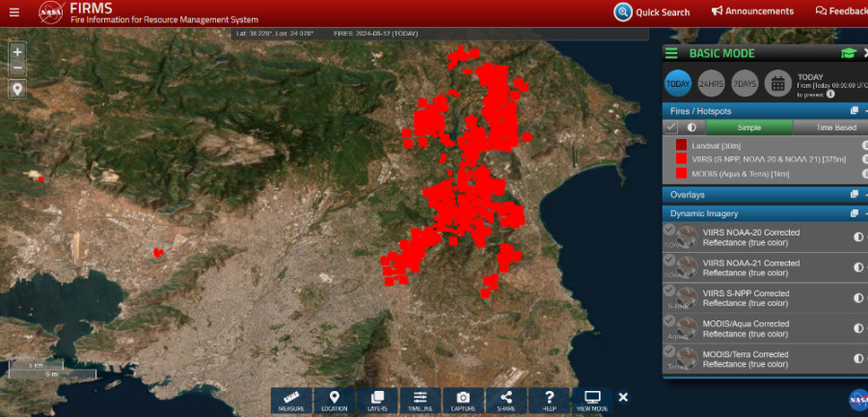Open the Timeline tool
Image resolution: width=868 pixels, height=417 pixels.
point(420,401)
